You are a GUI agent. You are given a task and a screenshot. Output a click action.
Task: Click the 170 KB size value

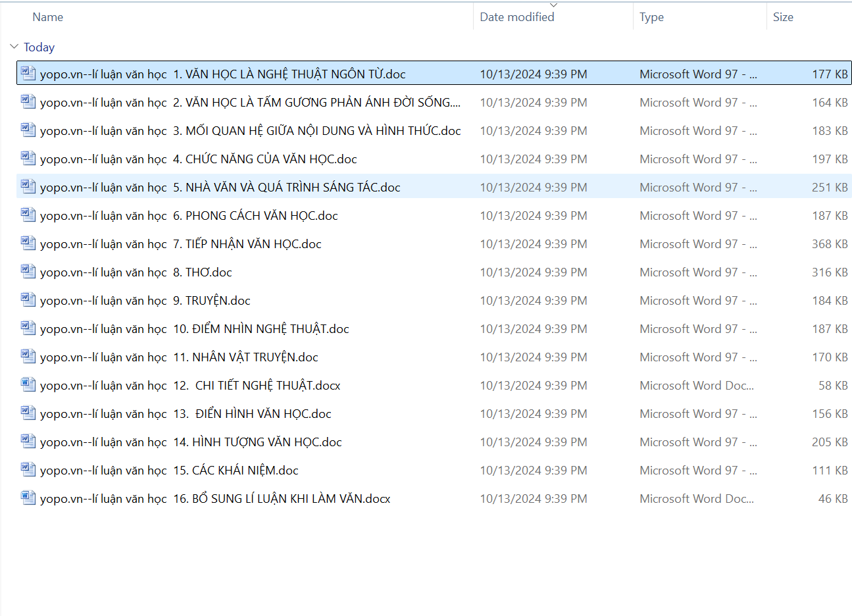point(830,357)
